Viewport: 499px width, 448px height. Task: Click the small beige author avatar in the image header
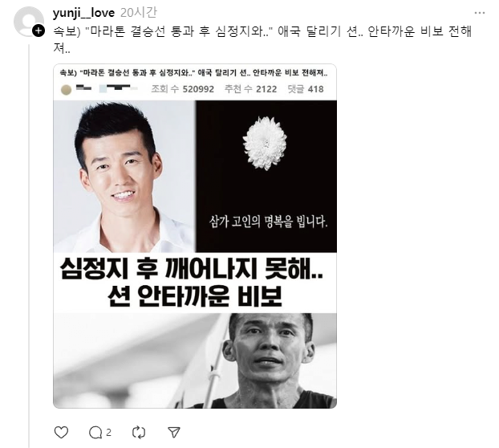pos(67,90)
